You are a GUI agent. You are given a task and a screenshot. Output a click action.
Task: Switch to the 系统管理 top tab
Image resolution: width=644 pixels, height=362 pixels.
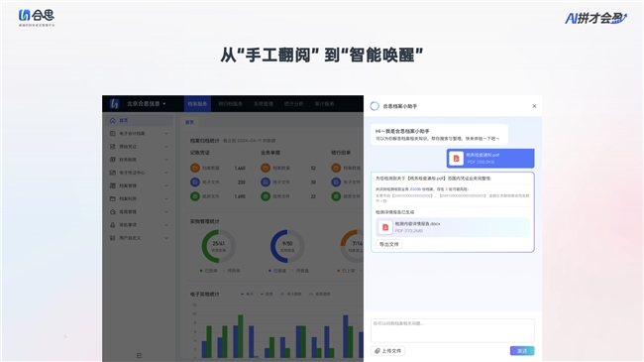click(x=264, y=104)
